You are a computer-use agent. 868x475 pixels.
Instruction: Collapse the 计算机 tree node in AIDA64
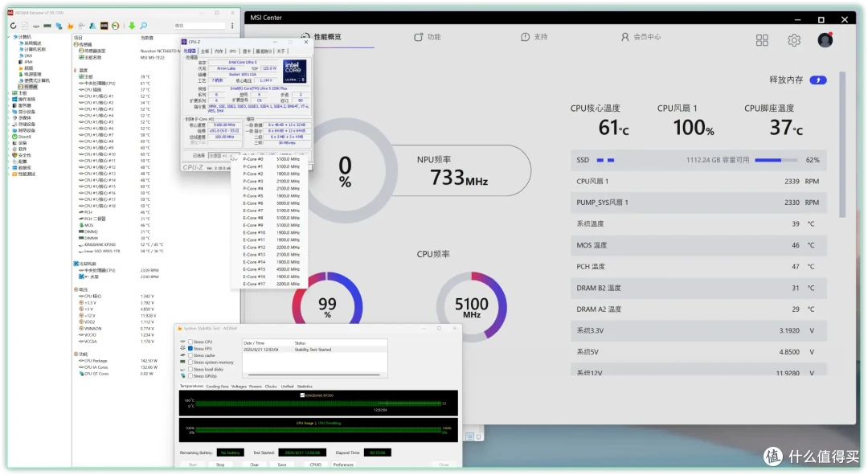[x=10, y=37]
